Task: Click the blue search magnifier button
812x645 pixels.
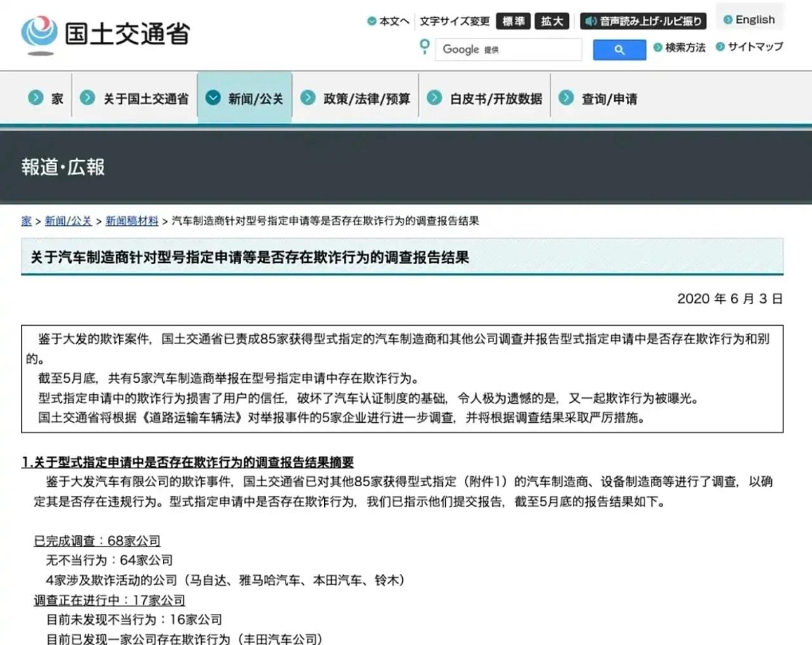Action: (619, 50)
